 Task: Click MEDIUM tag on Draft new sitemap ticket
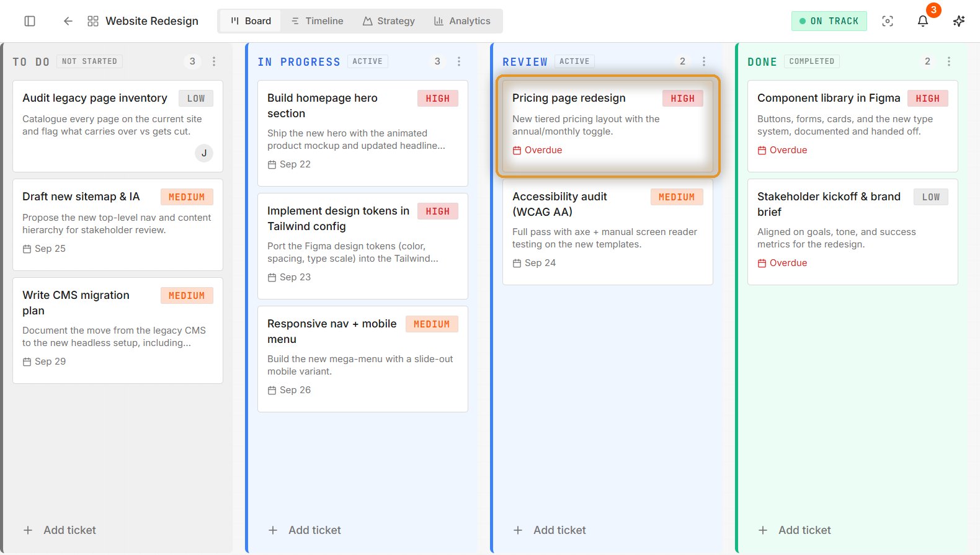pos(187,197)
